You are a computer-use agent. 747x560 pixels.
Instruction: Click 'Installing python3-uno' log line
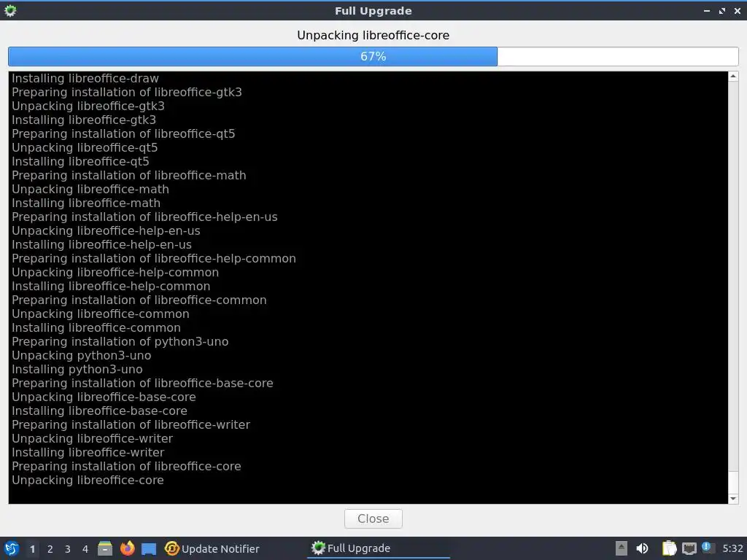[x=77, y=369]
